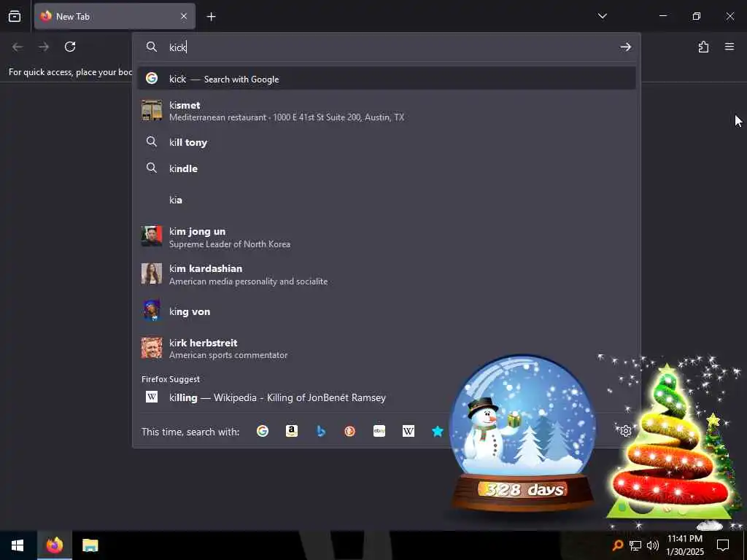Image resolution: width=747 pixels, height=560 pixels.
Task: Select the kindle suggestion
Action: click(x=387, y=168)
